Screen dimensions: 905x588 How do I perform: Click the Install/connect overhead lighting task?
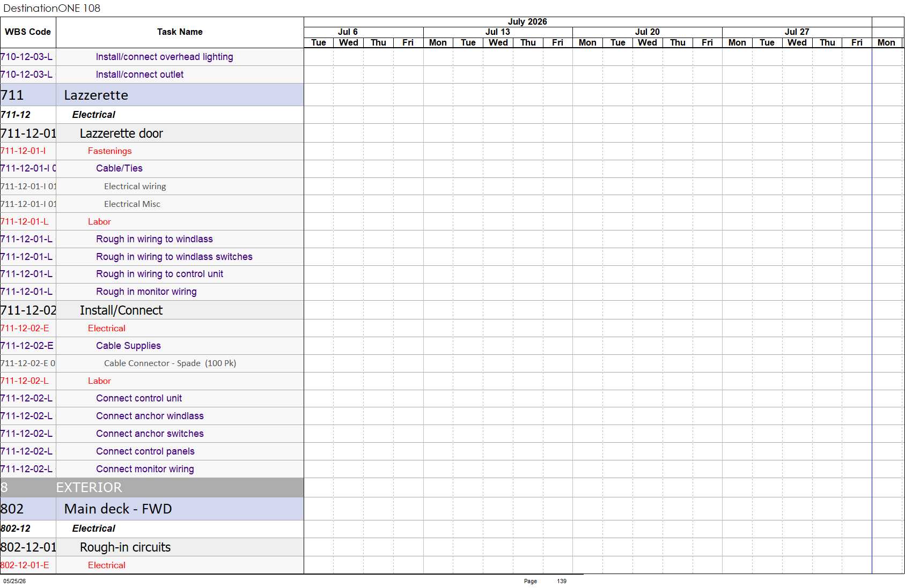coord(164,57)
